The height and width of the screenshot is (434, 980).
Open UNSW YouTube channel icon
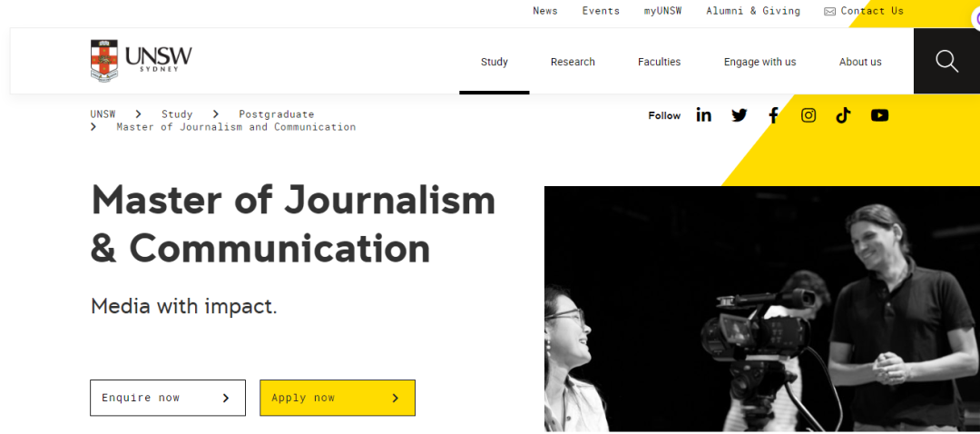pyautogui.click(x=879, y=115)
